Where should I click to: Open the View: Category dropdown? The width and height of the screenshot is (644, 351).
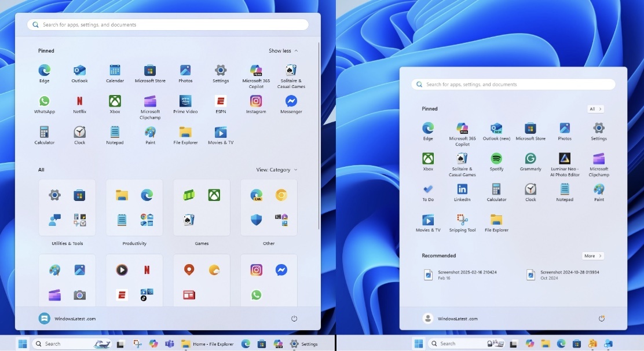[277, 170]
